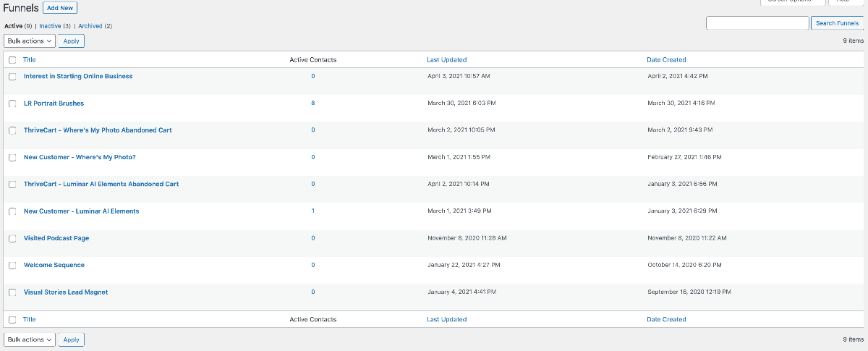Image resolution: width=868 pixels, height=351 pixels.
Task: Click active contacts count 8 for LR Portrait Brushes
Action: point(313,103)
